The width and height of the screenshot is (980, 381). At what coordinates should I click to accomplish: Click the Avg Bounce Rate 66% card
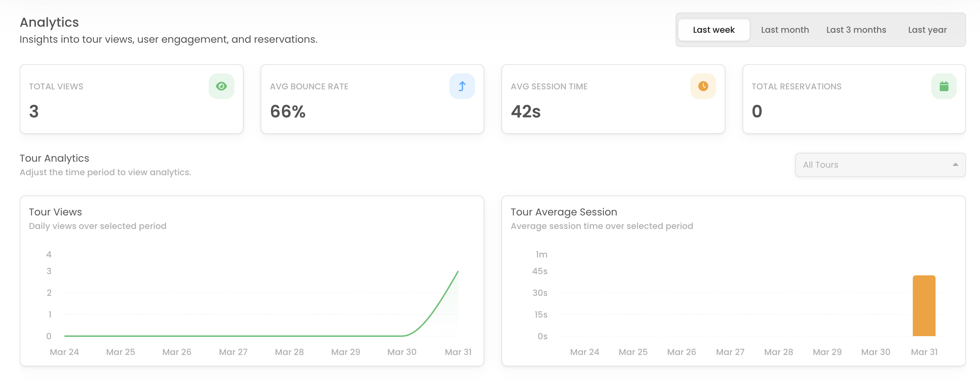[288, 111]
